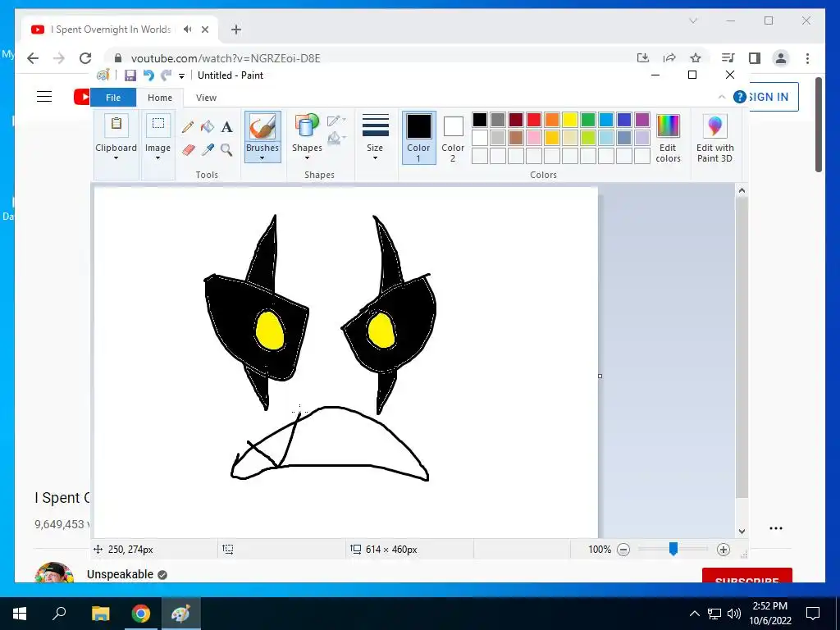Open taskbar Search magnifier
This screenshot has width=840, height=630.
(x=59, y=614)
